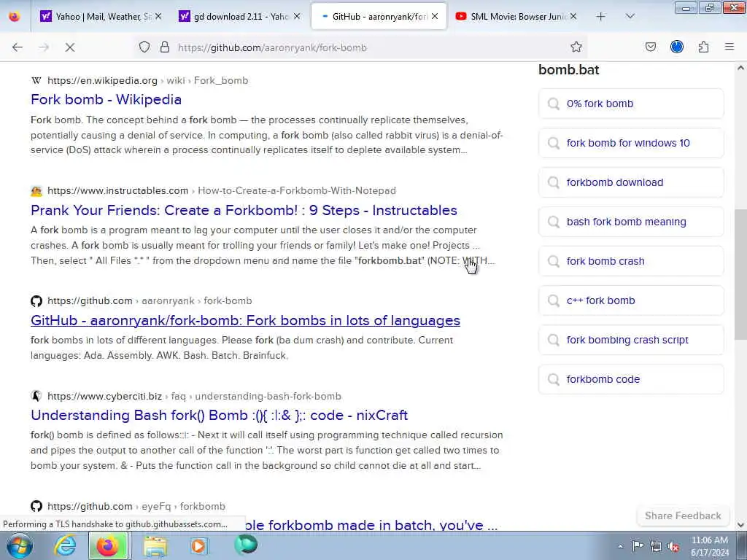Viewport: 747px width, 560px height.
Task: Click the network tray icon
Action: 656,546
